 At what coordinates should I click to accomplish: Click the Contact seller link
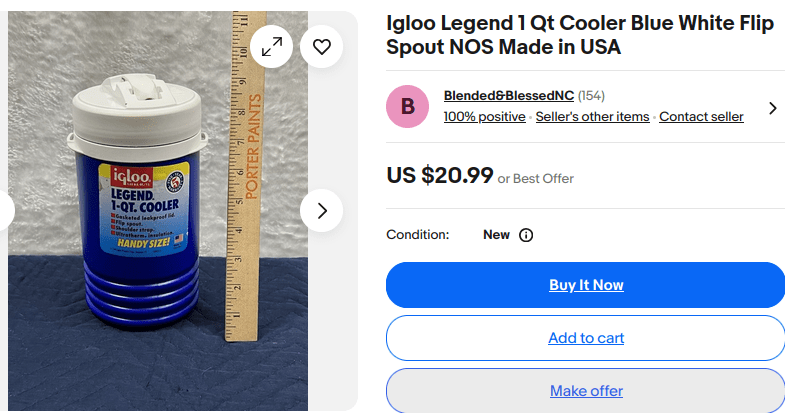click(701, 117)
